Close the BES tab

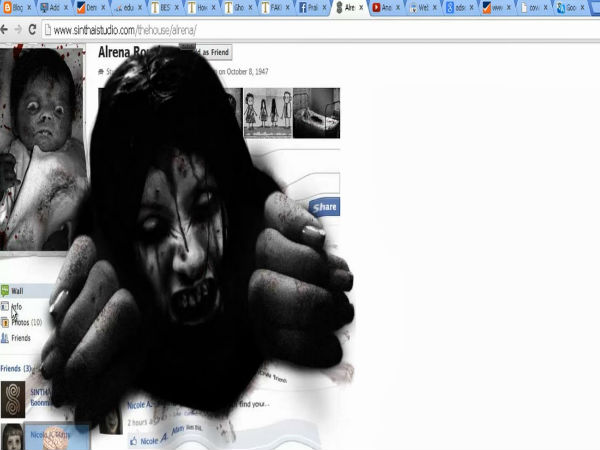coord(177,7)
